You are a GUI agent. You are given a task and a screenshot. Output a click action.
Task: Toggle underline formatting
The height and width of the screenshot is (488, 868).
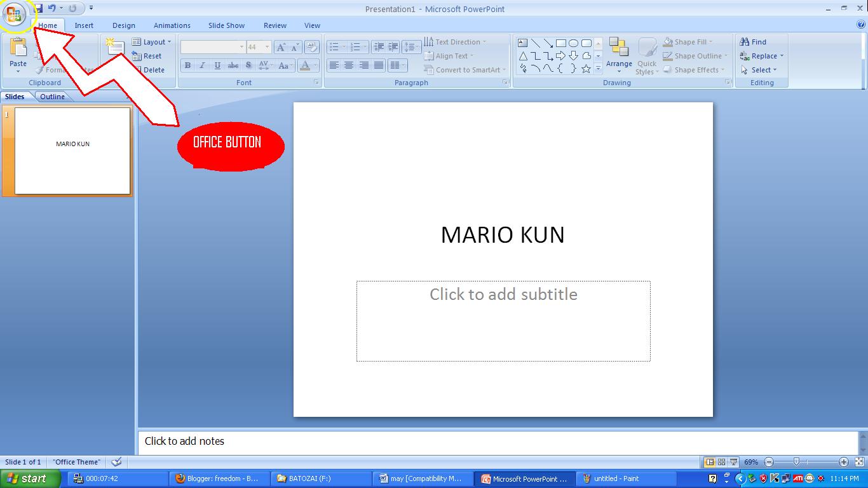[x=217, y=65]
